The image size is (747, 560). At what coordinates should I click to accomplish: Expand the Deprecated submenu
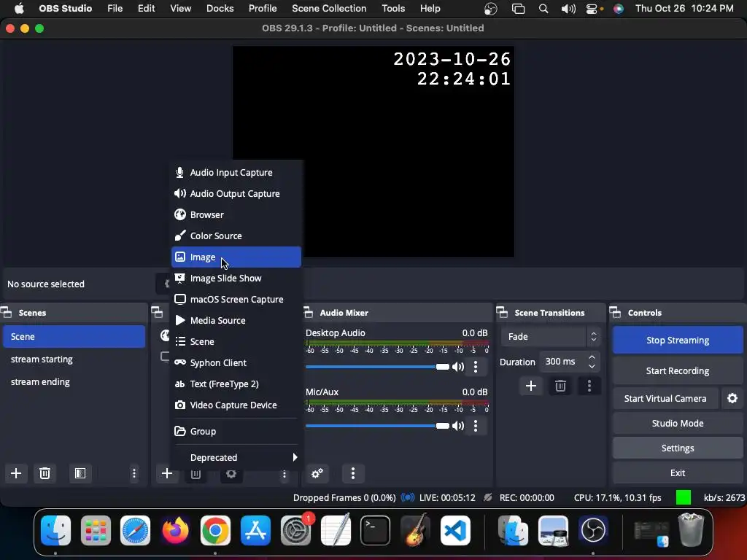(236, 458)
